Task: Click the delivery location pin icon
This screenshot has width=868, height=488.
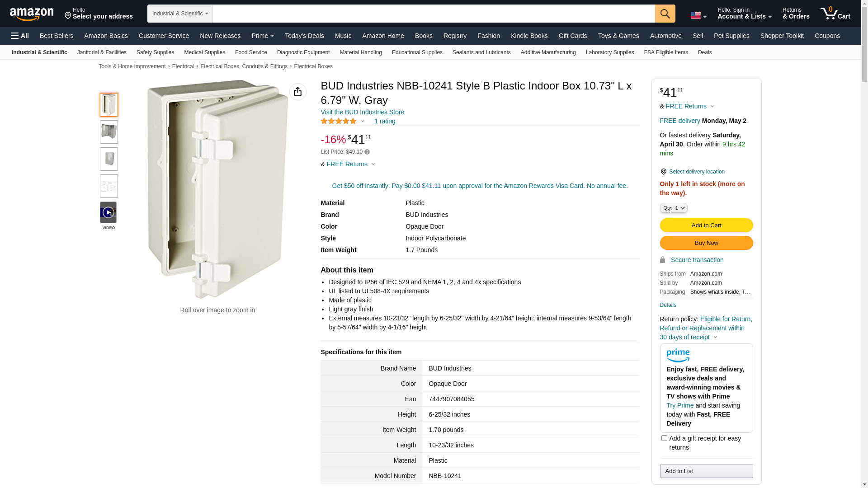Action: coord(663,172)
